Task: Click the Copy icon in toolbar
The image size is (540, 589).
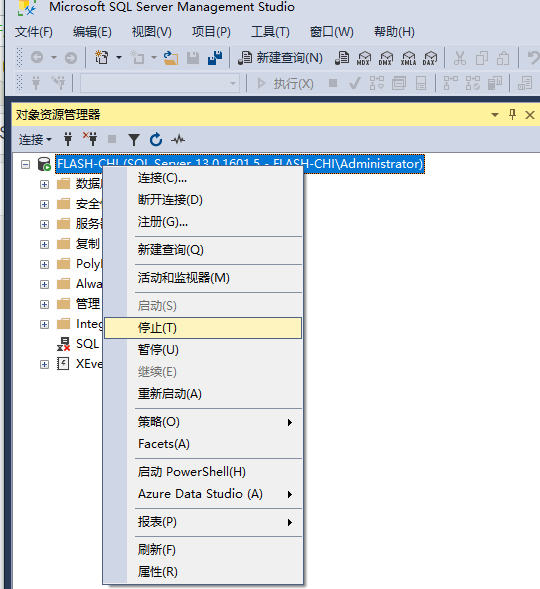Action: [x=482, y=58]
